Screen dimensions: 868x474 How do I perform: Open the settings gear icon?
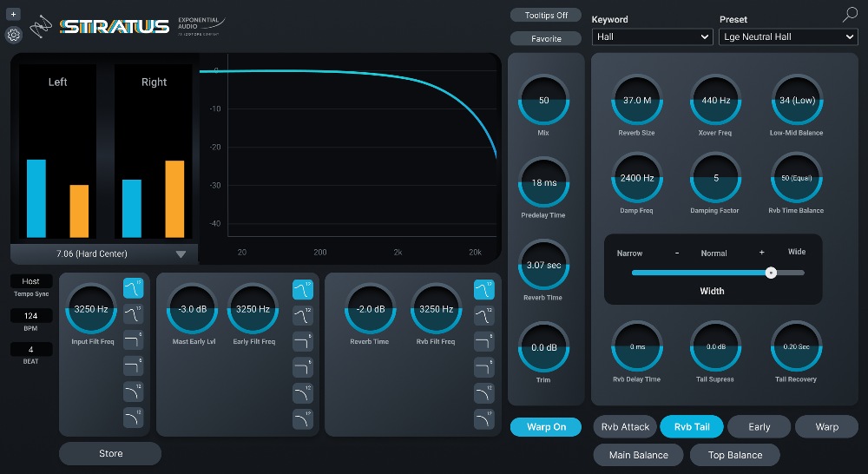(x=14, y=36)
